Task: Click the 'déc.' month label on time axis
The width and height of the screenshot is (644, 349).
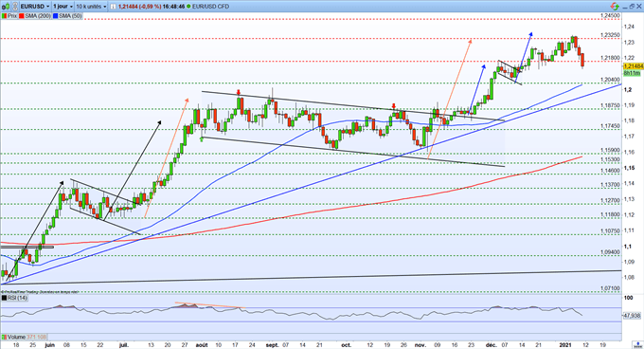Action: click(491, 345)
